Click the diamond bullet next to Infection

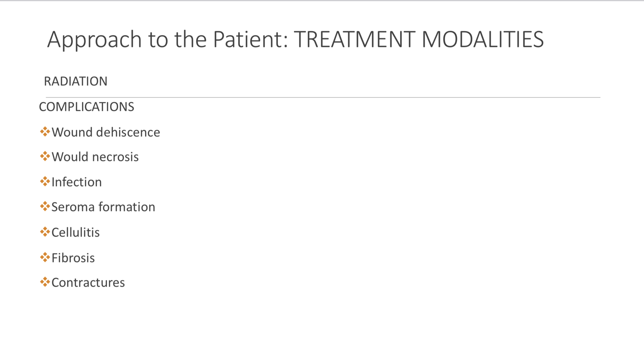(45, 181)
